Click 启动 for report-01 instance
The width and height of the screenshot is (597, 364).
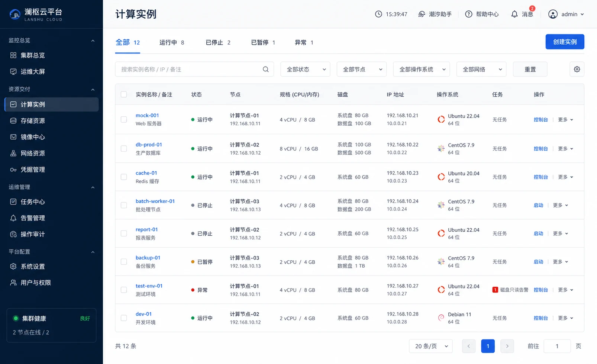tap(538, 233)
